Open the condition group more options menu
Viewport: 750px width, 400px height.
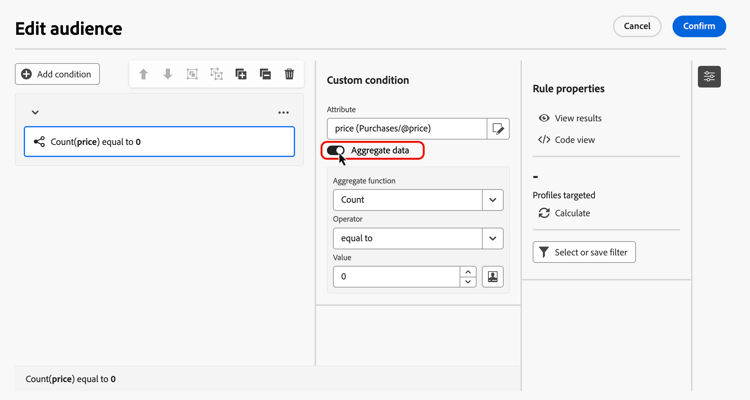pos(283,113)
